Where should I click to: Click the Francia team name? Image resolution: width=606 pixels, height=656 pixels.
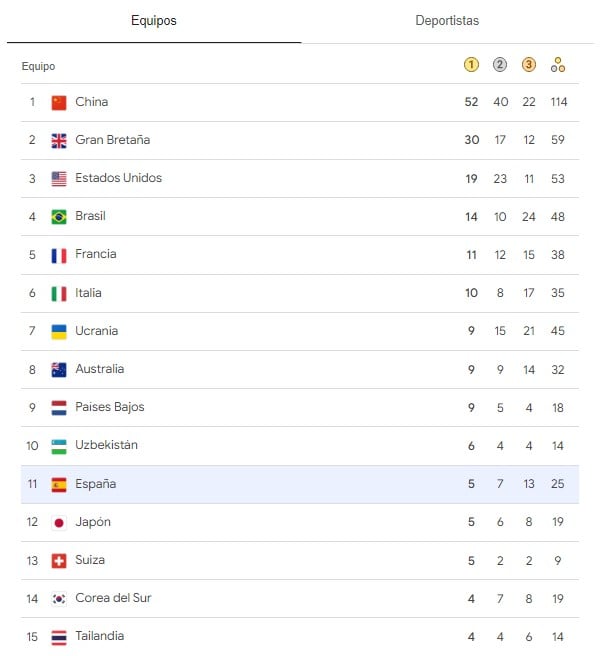pyautogui.click(x=95, y=254)
